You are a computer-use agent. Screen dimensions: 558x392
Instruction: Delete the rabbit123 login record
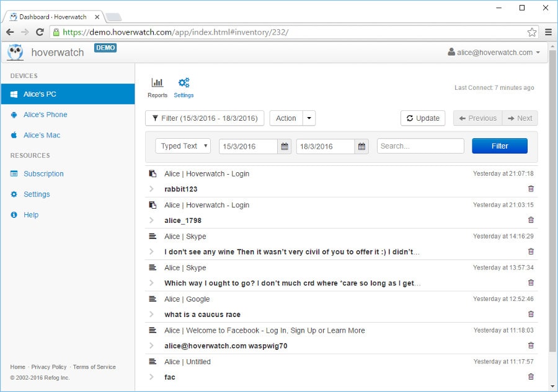(x=531, y=188)
